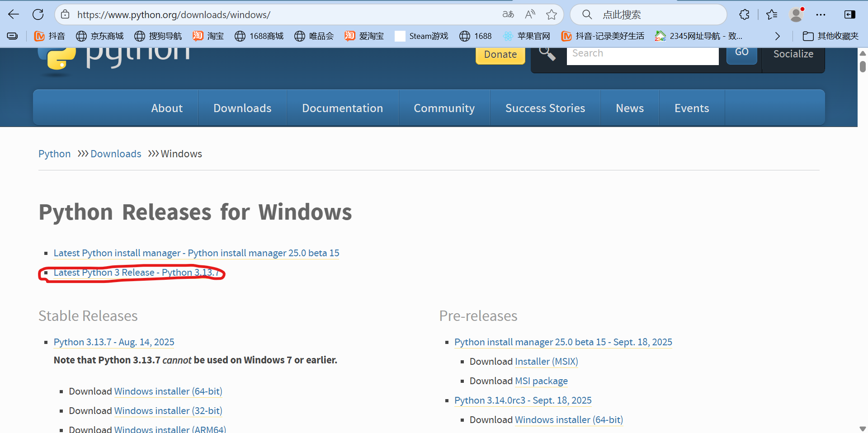Click the vertical scrollbar thumb

pos(863,66)
